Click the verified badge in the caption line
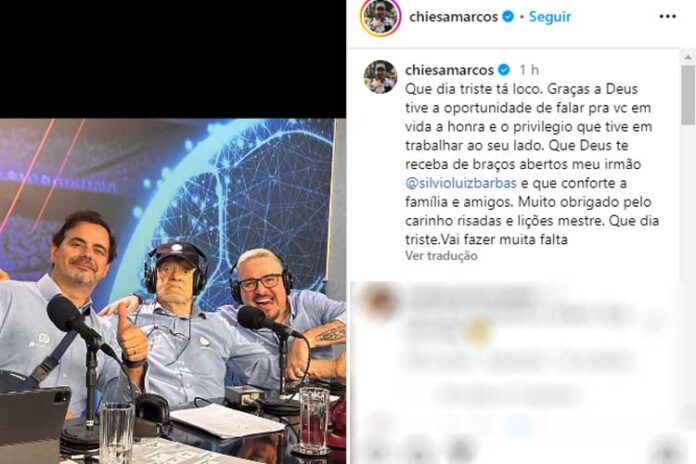Screen dimensions: 696x464 504,70
